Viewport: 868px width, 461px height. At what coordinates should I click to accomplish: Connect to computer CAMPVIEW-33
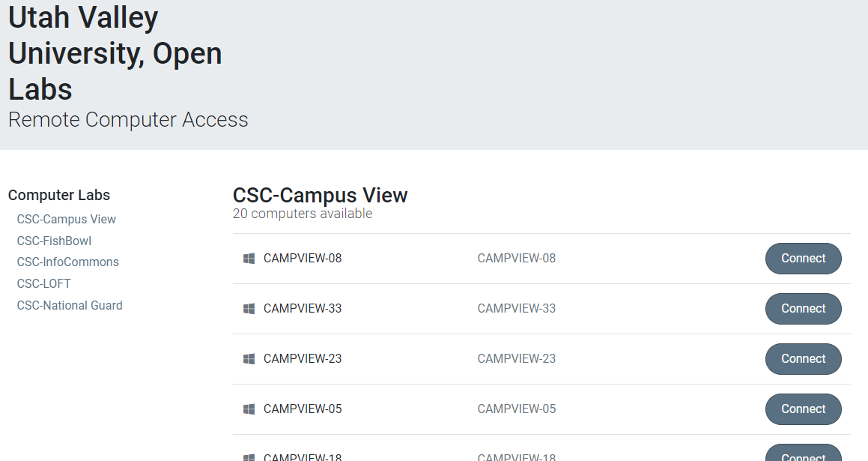click(804, 309)
